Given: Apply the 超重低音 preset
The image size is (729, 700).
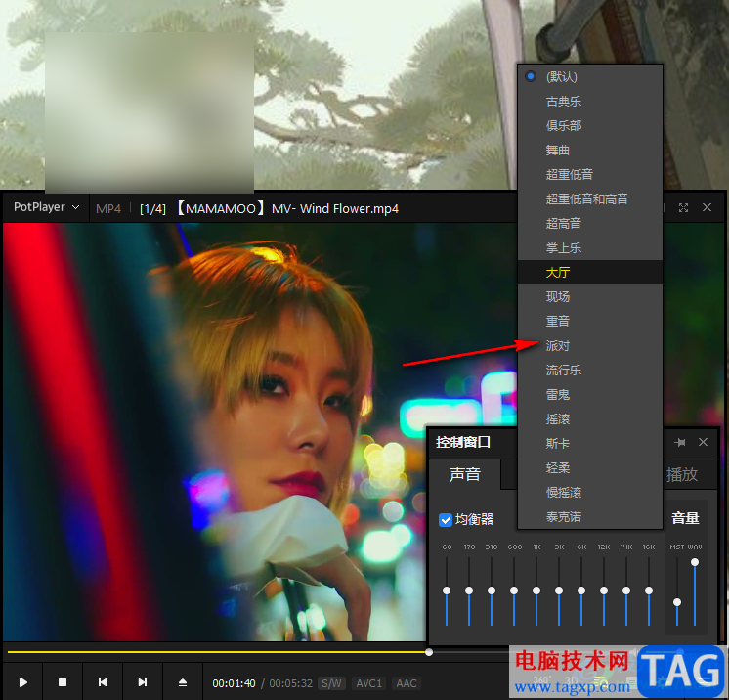Looking at the screenshot, I should pyautogui.click(x=590, y=174).
